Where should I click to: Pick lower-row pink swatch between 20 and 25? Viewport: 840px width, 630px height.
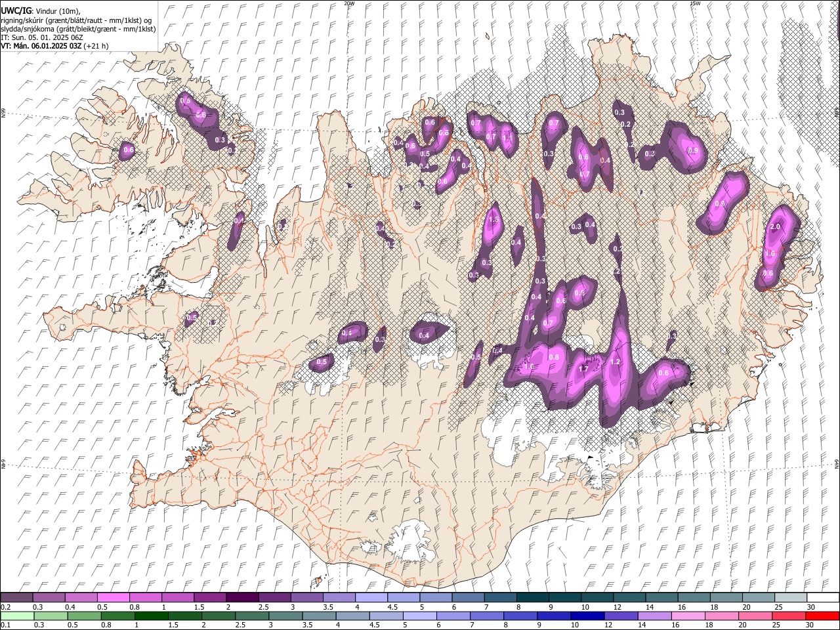755,616
